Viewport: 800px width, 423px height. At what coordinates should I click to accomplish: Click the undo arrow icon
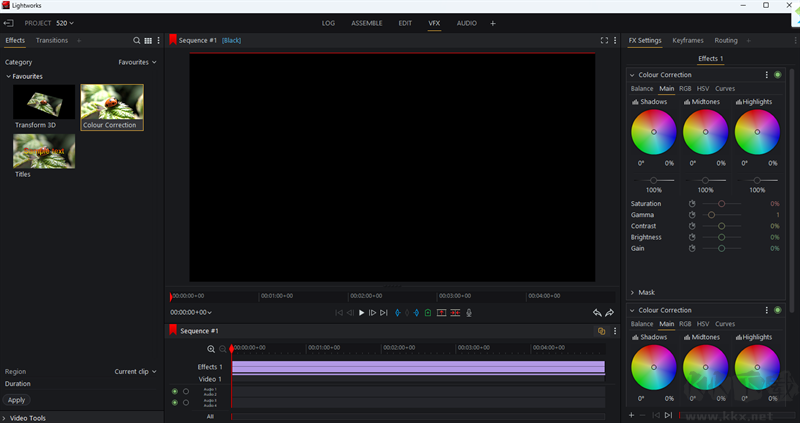click(597, 313)
